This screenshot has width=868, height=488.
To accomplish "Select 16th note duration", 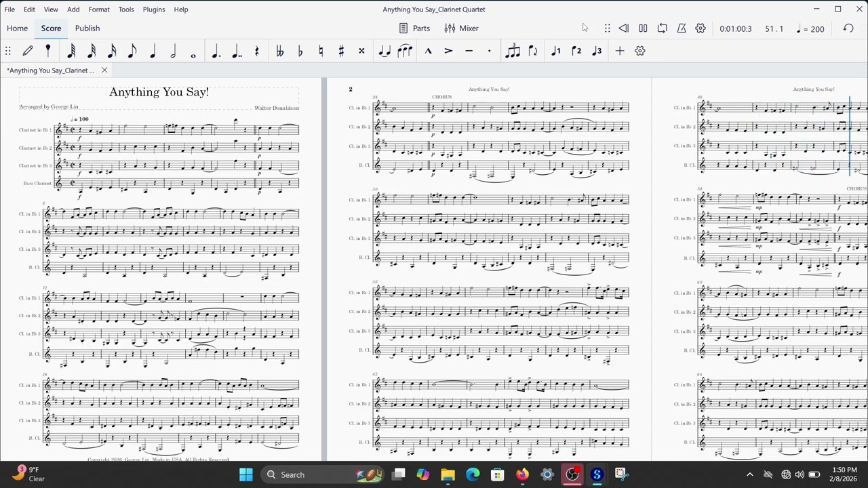I will pos(112,51).
